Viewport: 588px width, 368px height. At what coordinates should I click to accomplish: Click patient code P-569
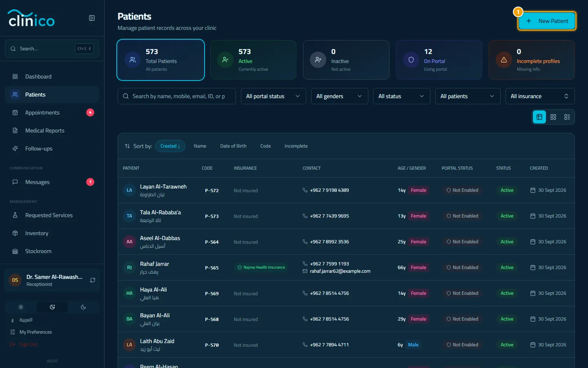click(212, 294)
